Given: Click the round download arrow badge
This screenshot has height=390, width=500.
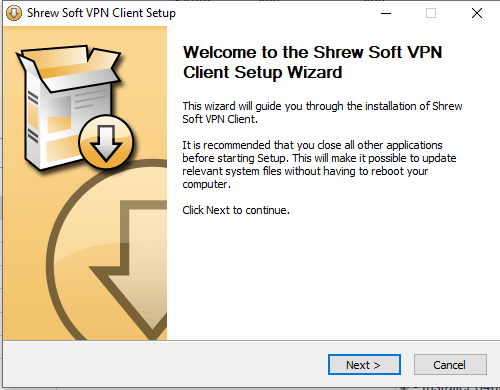Looking at the screenshot, I should coord(106,142).
